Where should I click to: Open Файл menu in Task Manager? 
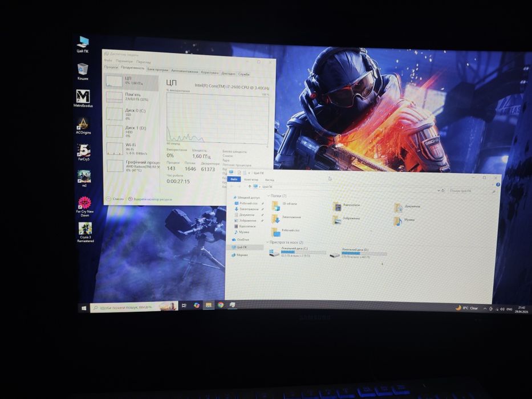108,60
